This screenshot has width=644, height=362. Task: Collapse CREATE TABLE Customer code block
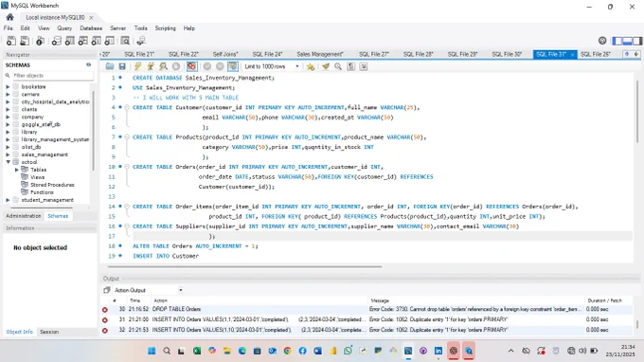[127, 107]
